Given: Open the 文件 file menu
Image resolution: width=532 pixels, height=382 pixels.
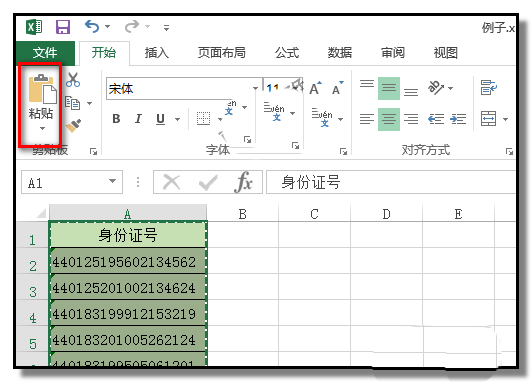Looking at the screenshot, I should [x=45, y=53].
